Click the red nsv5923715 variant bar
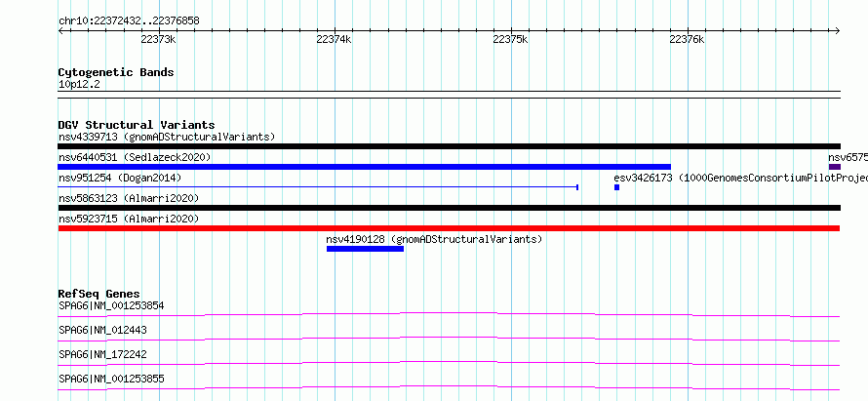The width and height of the screenshot is (868, 401). point(449,228)
